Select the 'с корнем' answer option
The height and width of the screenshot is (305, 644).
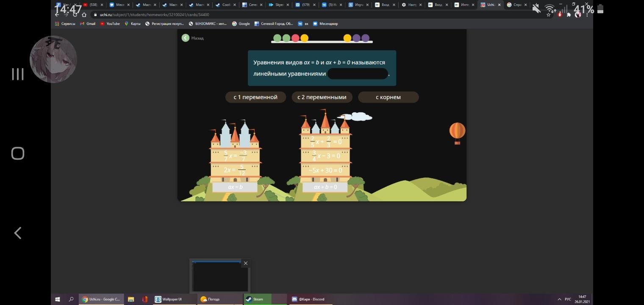click(388, 97)
